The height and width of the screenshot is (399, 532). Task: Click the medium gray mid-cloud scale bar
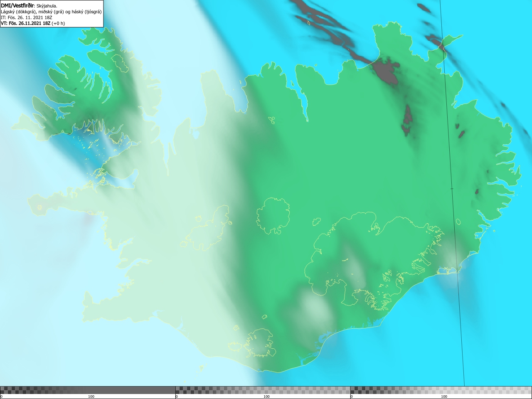point(263,390)
